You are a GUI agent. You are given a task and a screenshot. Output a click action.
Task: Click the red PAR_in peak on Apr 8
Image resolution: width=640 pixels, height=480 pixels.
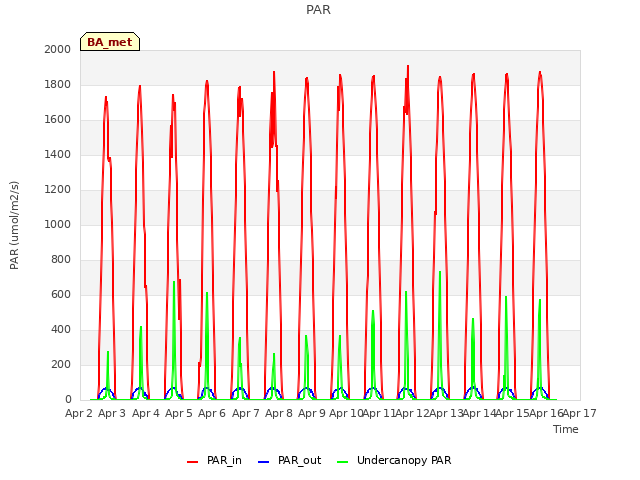coord(274,73)
